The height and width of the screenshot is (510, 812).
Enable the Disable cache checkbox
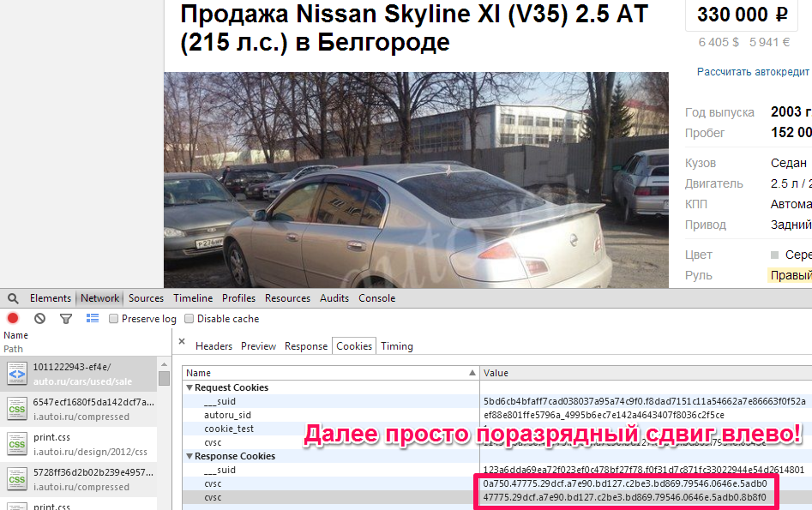coord(189,318)
